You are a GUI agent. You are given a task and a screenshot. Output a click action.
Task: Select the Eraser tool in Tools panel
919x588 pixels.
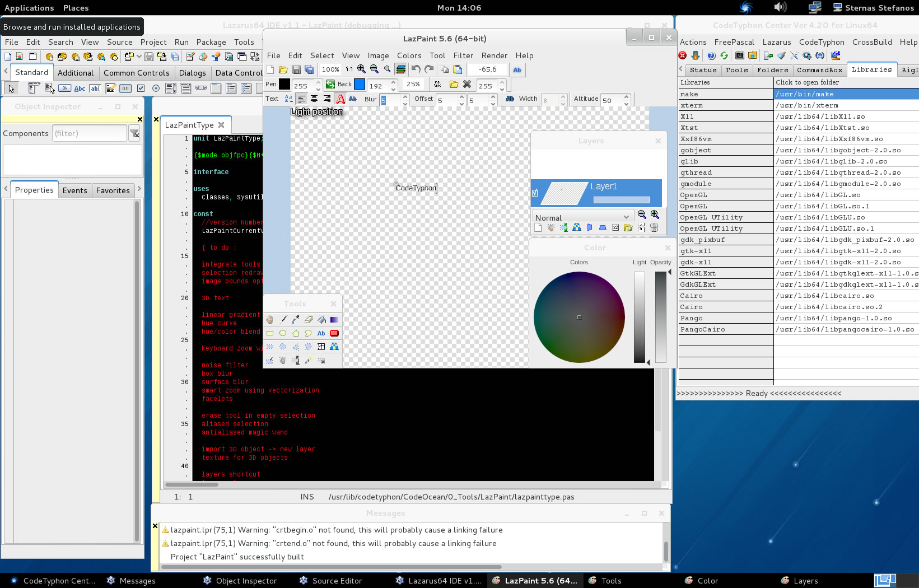309,320
